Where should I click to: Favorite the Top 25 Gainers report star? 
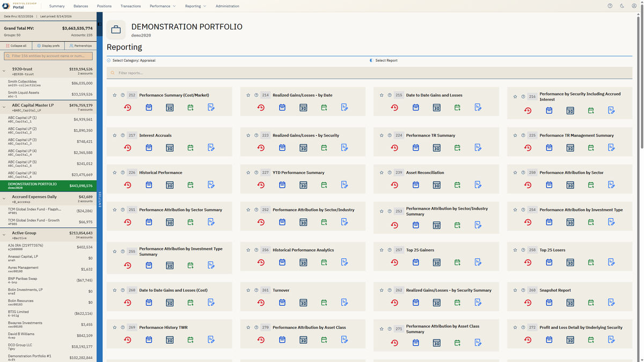[382, 250]
